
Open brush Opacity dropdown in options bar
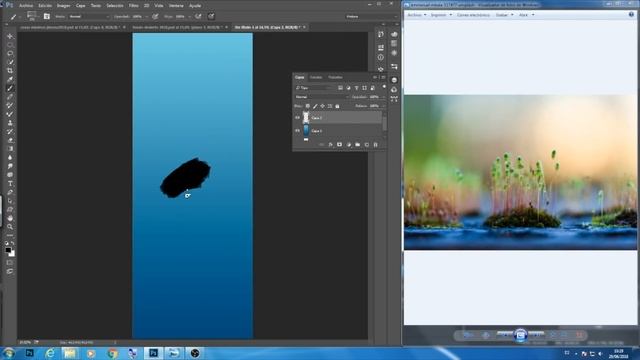(146, 17)
